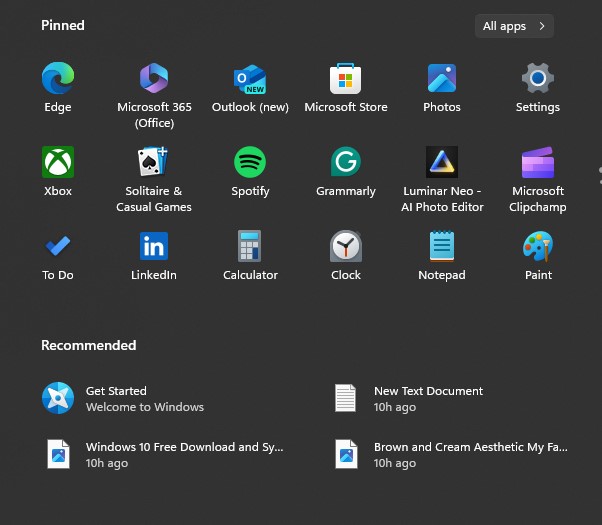Click the All apps button

click(514, 26)
